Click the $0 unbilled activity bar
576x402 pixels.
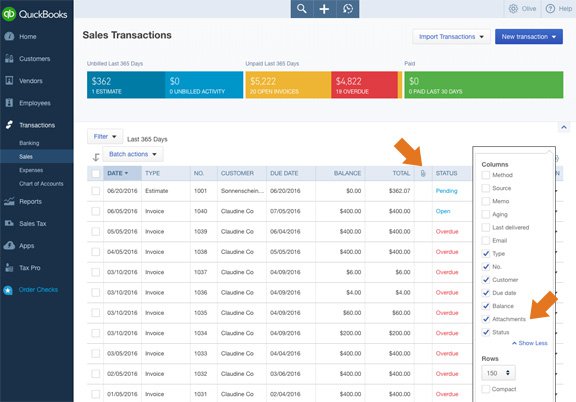coord(204,85)
